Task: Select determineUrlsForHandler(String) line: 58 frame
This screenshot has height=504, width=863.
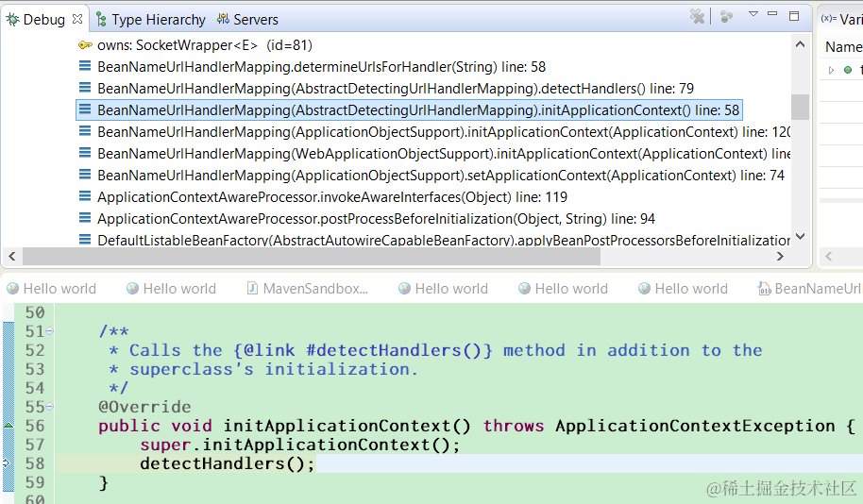Action: pyautogui.click(x=321, y=67)
